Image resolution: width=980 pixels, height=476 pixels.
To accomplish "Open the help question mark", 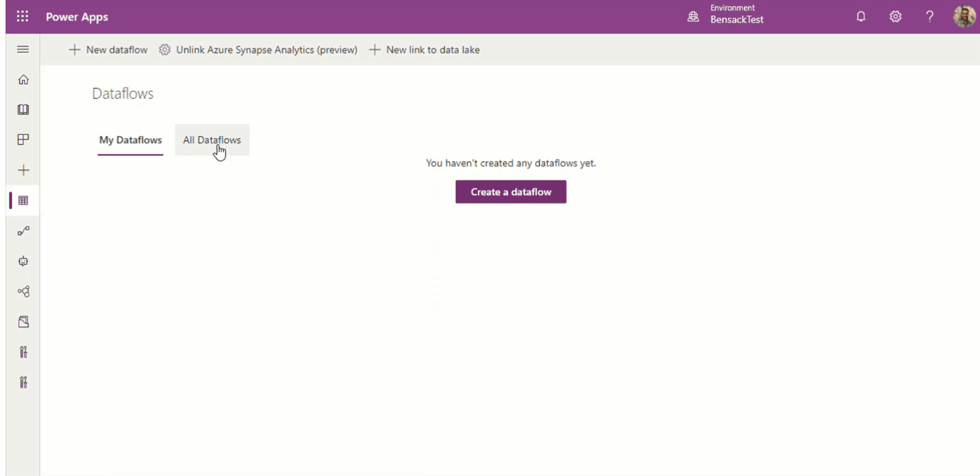I will point(930,16).
